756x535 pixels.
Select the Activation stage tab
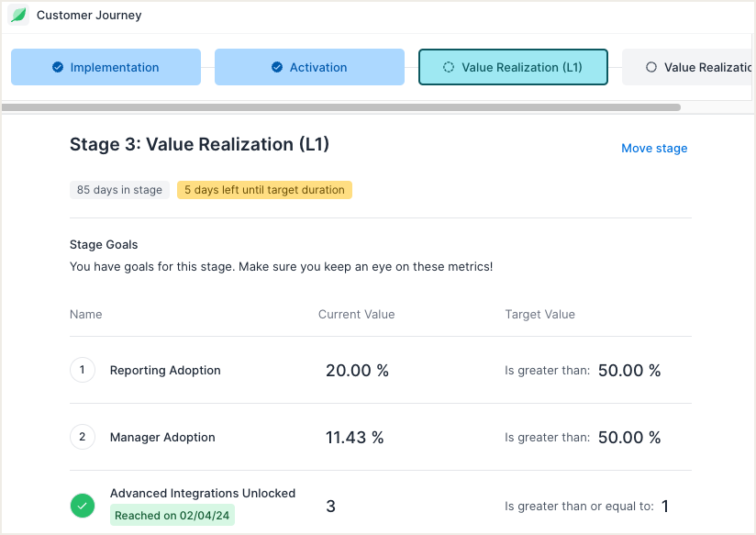[309, 66]
